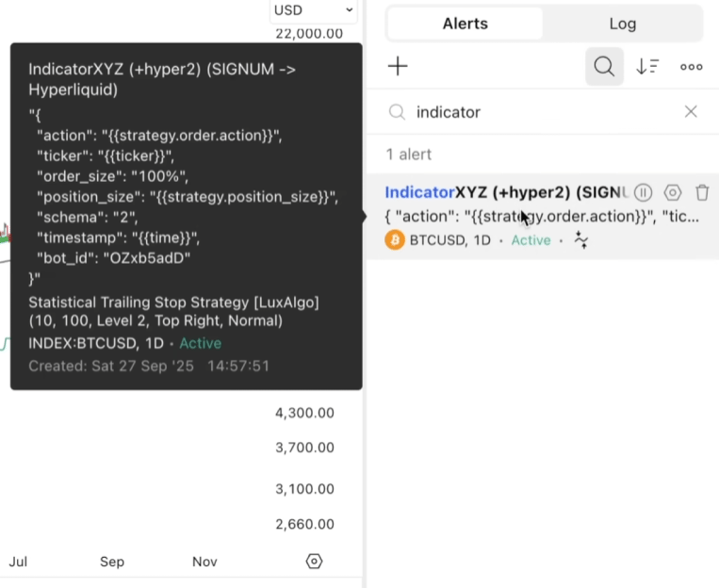This screenshot has height=588, width=719.
Task: Click the 22,000.00 price scale label
Action: click(309, 34)
